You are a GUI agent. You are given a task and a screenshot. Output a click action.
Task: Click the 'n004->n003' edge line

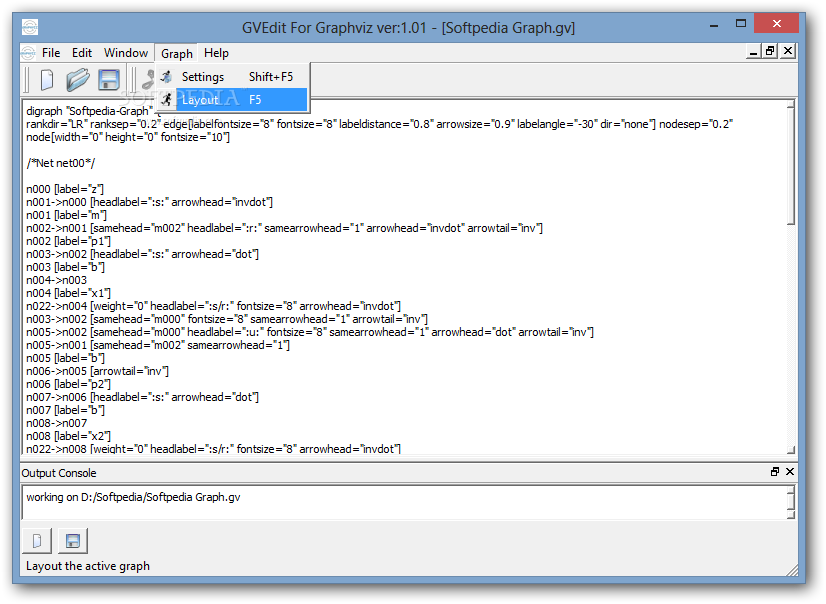pos(56,280)
